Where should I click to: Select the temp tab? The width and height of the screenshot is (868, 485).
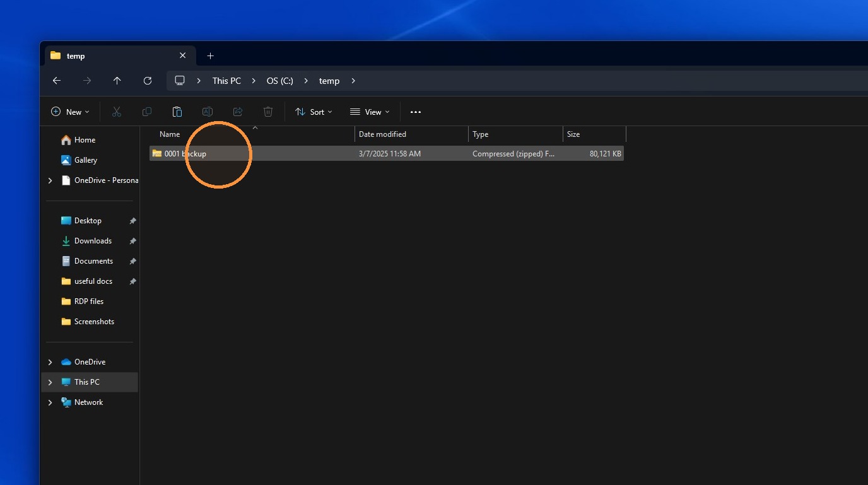[x=119, y=56]
